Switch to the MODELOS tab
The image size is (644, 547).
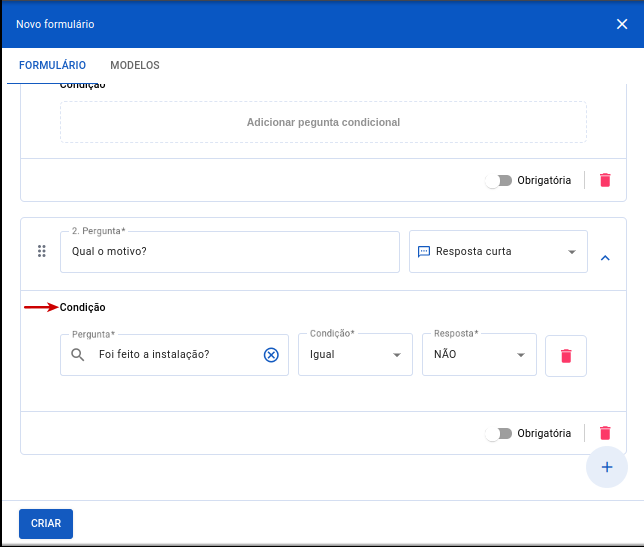point(134,66)
